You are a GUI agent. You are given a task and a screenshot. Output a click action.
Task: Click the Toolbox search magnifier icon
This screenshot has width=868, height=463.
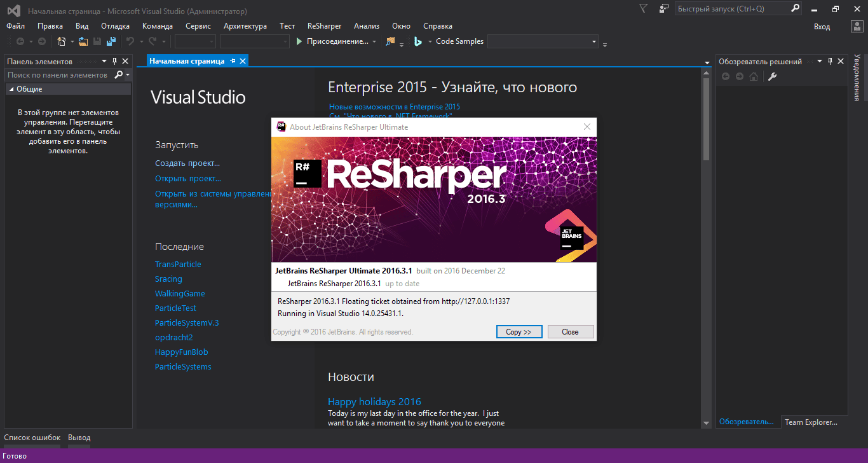(119, 75)
